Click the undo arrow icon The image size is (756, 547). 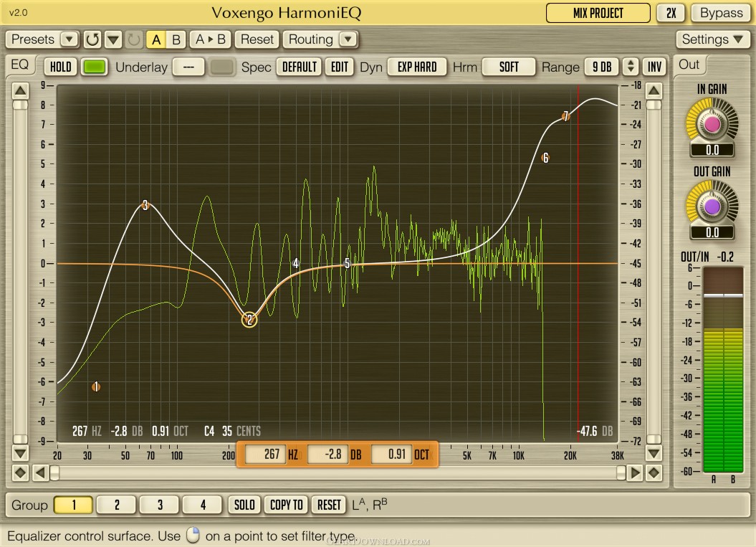tap(92, 39)
